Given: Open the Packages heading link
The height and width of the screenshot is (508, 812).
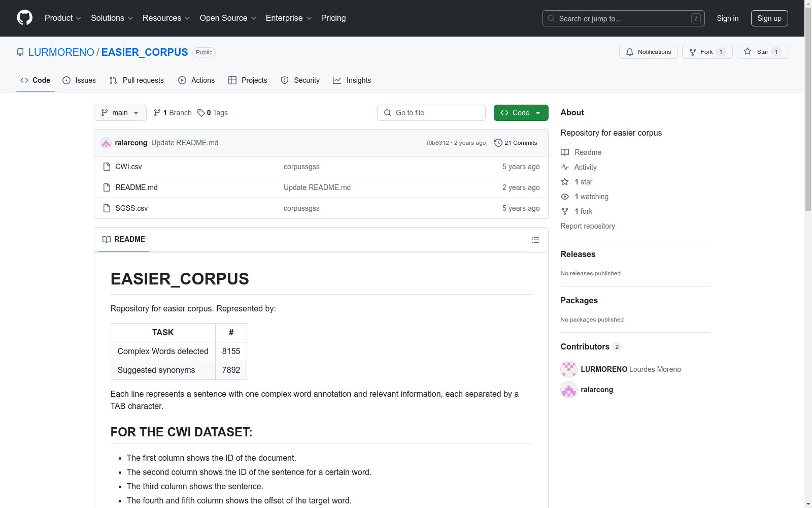Looking at the screenshot, I should [x=579, y=300].
